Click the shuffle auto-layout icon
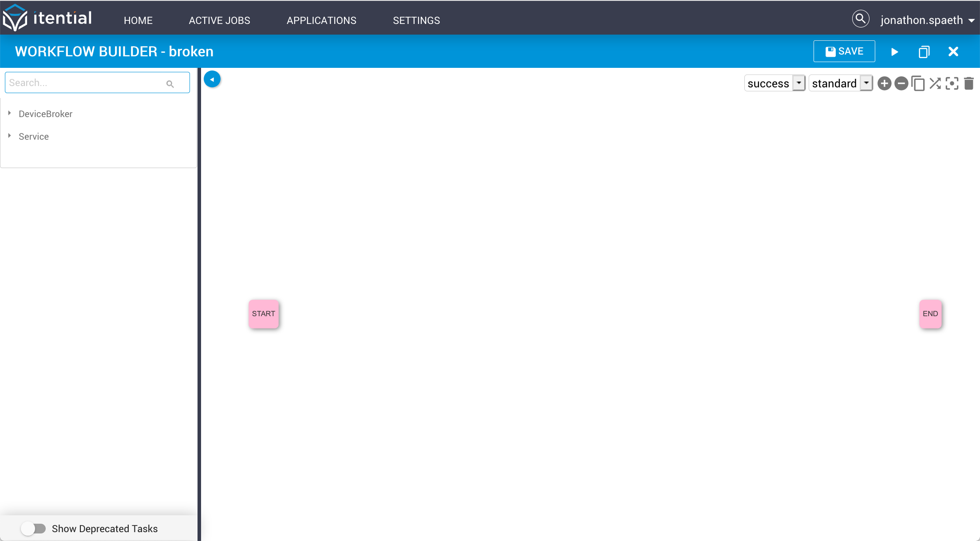Image resolution: width=980 pixels, height=541 pixels. click(935, 83)
